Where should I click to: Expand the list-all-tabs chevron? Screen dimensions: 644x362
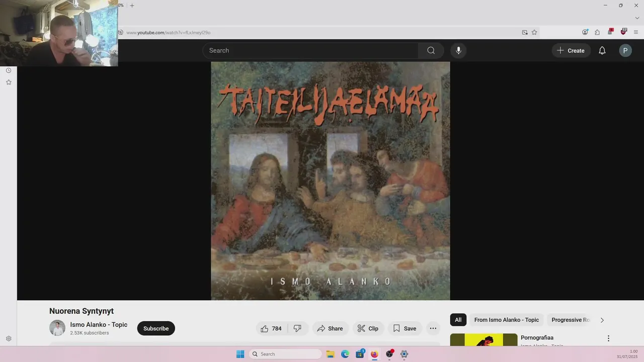tap(637, 18)
